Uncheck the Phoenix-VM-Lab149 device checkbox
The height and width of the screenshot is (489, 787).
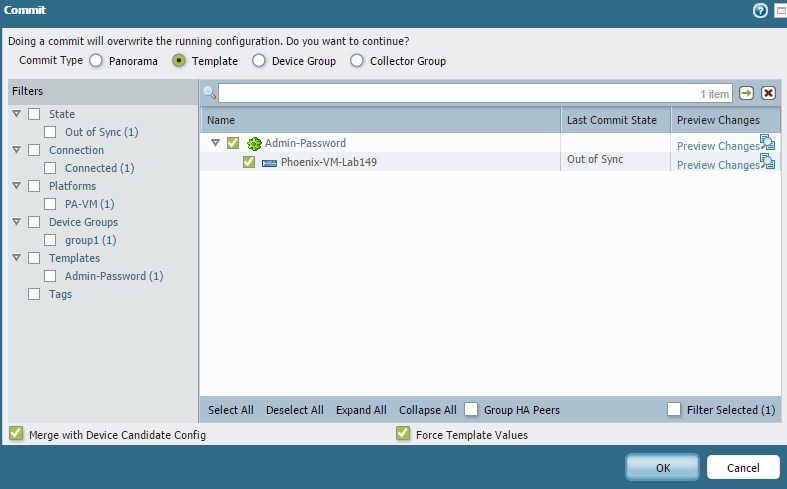tap(249, 162)
